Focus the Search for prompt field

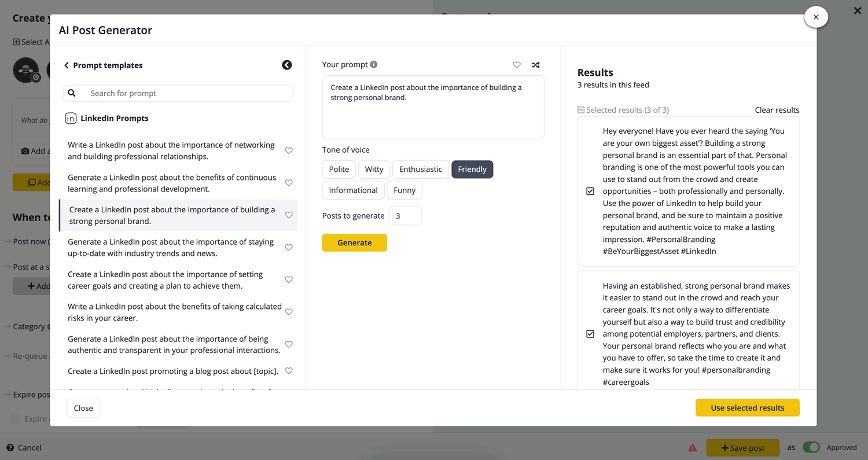[178, 93]
